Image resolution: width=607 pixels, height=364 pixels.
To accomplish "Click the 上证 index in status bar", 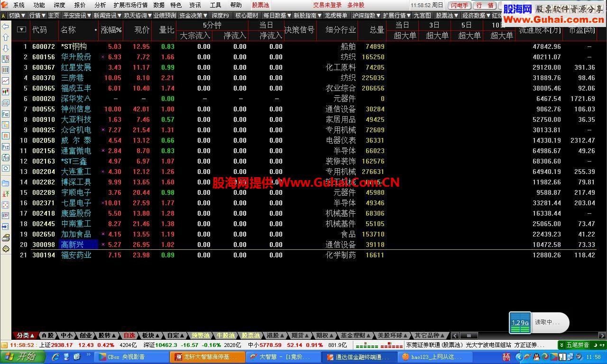I will click(56, 345).
